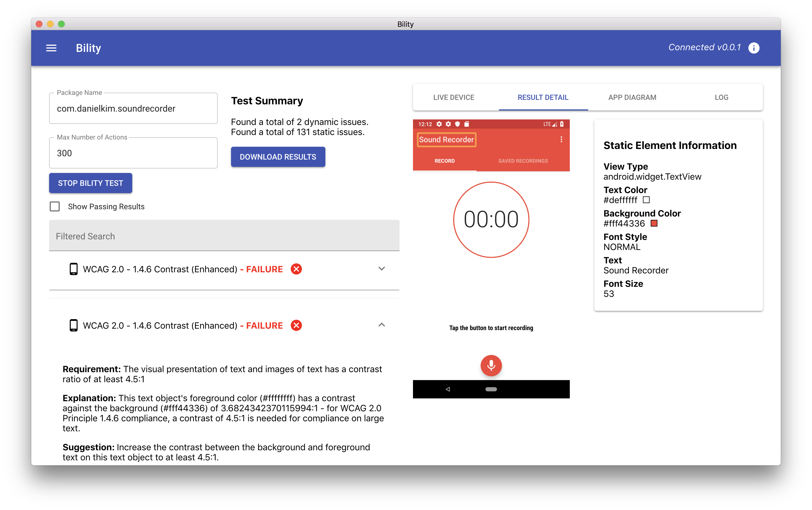The height and width of the screenshot is (510, 812).
Task: Click the red microphone record button
Action: pos(491,365)
